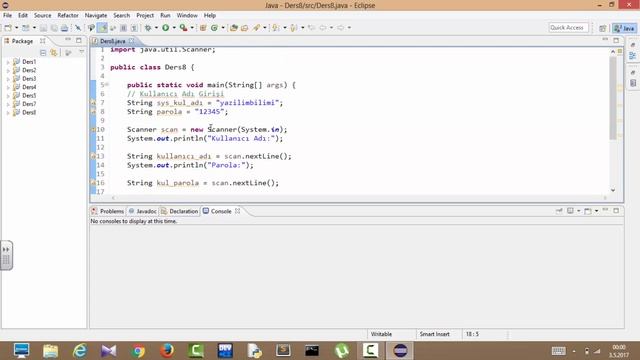This screenshot has height=360, width=640.
Task: Click the New Java Package icon
Action: point(203,28)
